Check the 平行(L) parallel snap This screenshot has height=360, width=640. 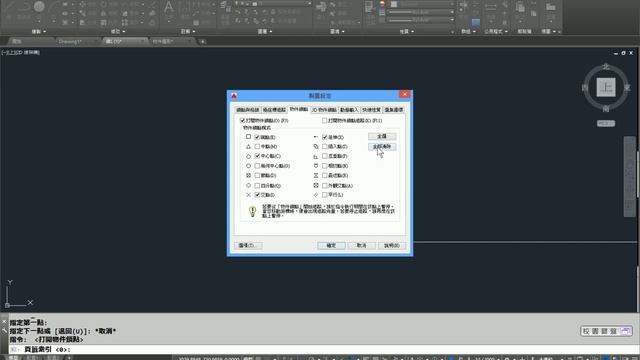tap(325, 195)
